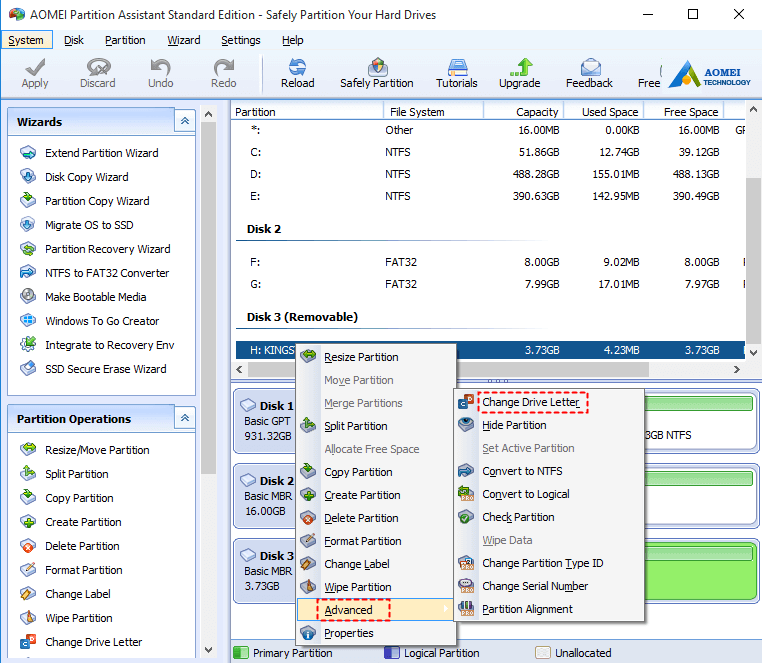
Task: Click the Reload toolbar icon
Action: click(x=297, y=67)
